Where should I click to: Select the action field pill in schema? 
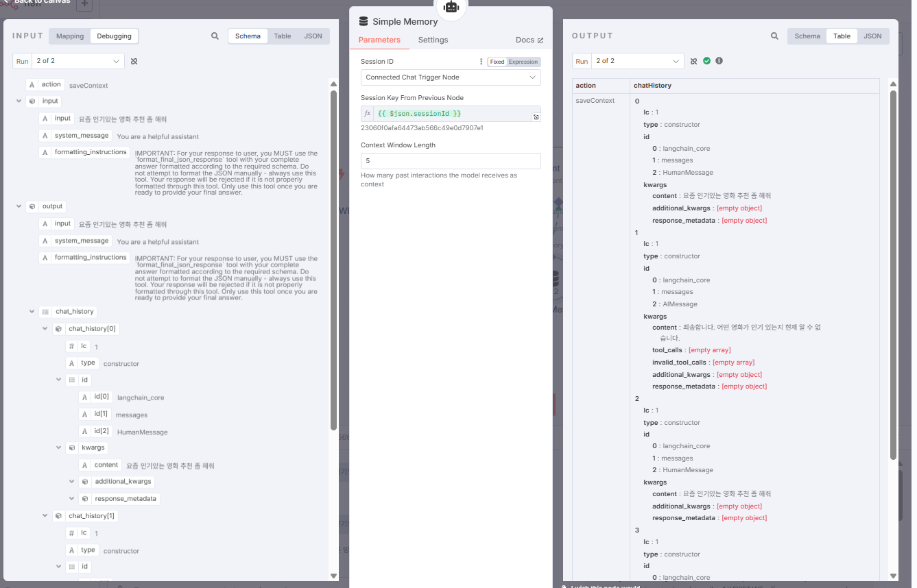[x=45, y=84]
